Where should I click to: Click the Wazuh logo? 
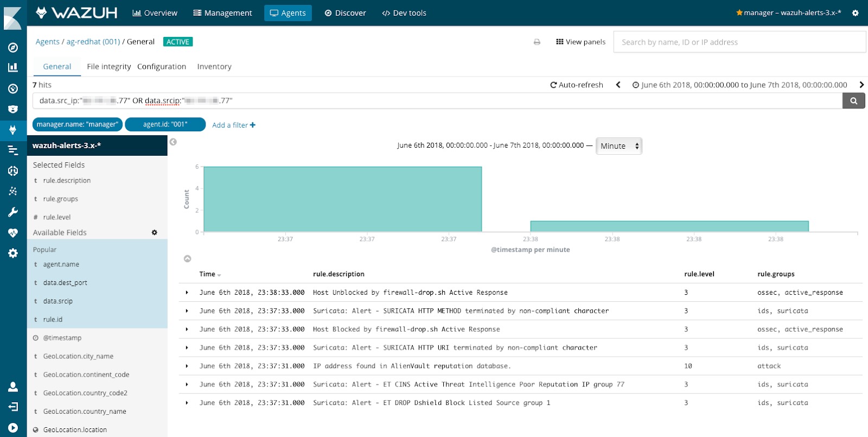tap(76, 12)
